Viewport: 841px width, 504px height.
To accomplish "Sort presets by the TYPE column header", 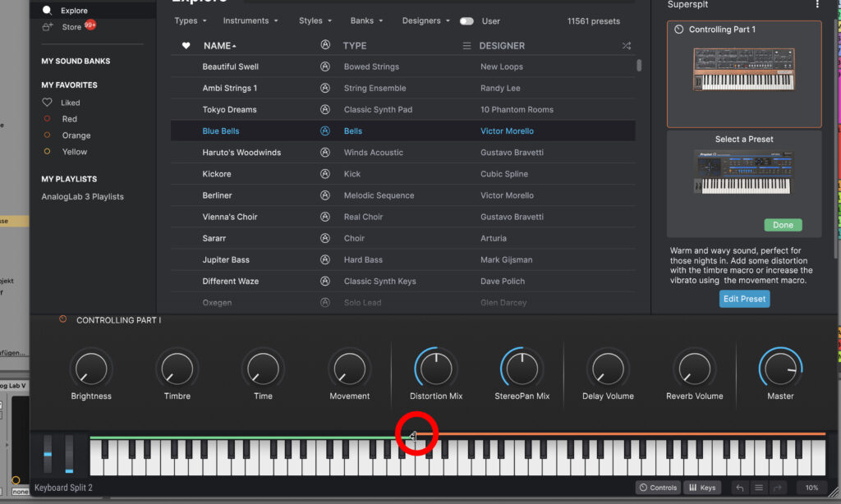I will point(355,46).
